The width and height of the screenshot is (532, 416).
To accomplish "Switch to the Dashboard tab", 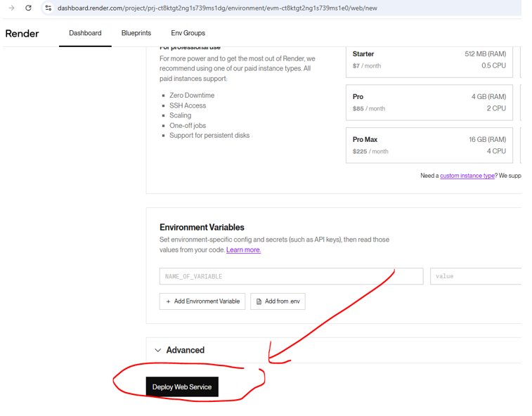I will tap(85, 33).
